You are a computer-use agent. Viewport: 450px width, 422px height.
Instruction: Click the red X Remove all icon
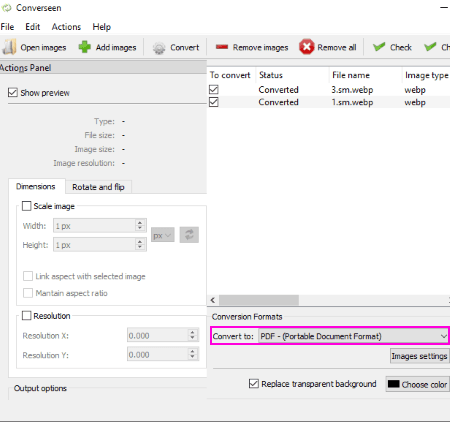point(306,47)
